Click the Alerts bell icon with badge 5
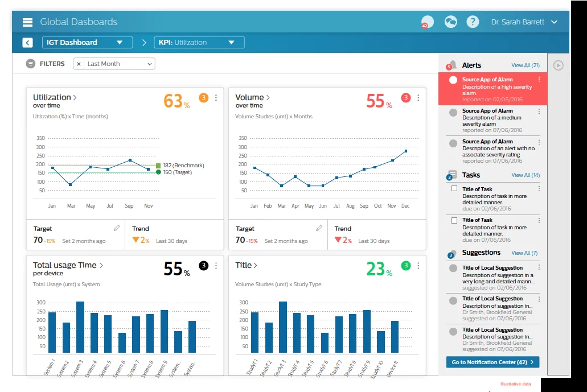 click(x=451, y=65)
